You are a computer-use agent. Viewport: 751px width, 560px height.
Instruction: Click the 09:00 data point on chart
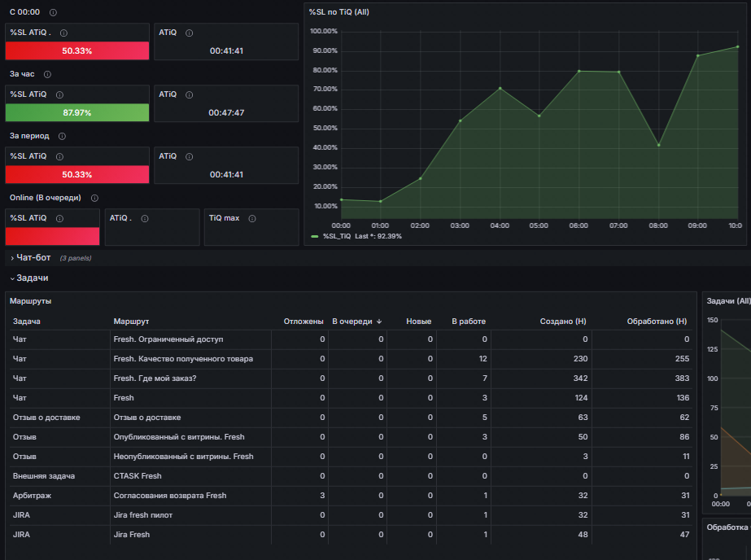(698, 55)
